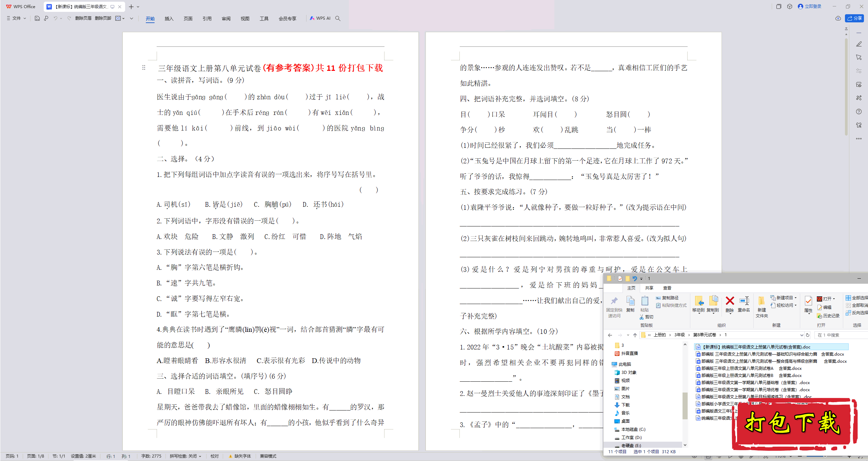Switch to the 视图 ribbon tab
This screenshot has height=461, width=868.
(x=245, y=19)
